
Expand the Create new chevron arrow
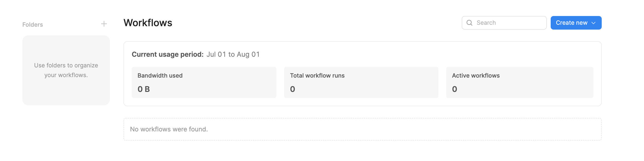pyautogui.click(x=593, y=23)
